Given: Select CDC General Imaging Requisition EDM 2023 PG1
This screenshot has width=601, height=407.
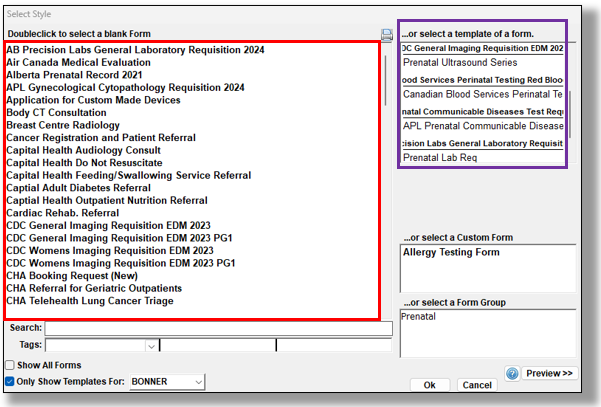Looking at the screenshot, I should click(x=120, y=238).
